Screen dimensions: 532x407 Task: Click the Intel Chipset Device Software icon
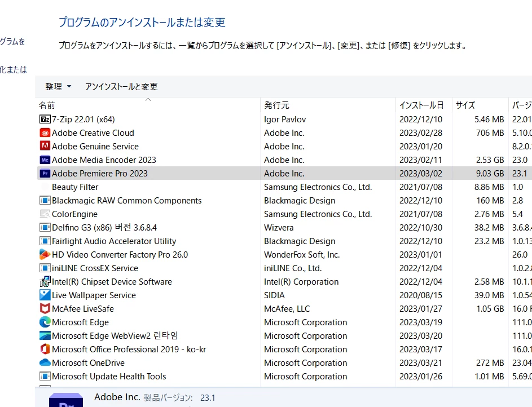click(x=45, y=282)
